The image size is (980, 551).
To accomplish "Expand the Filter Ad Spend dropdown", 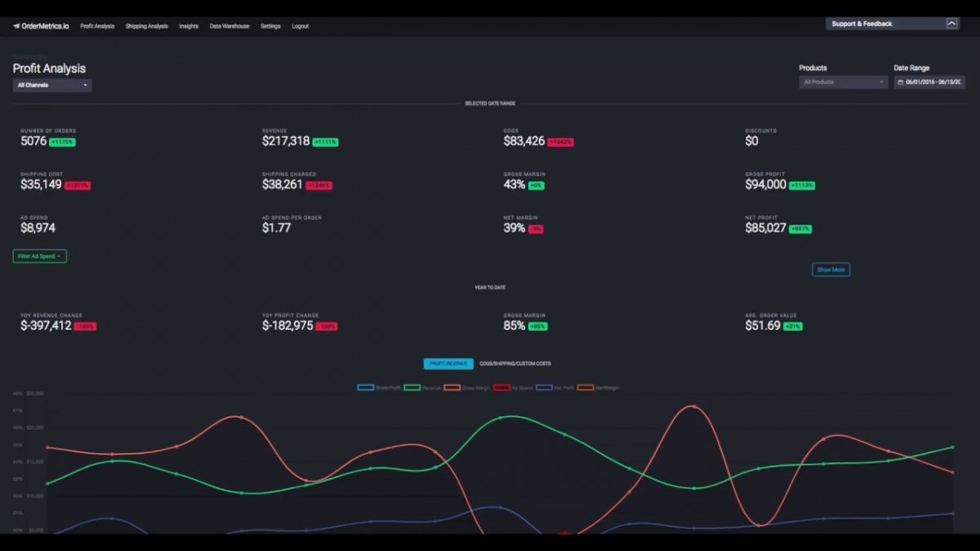I will [x=39, y=256].
